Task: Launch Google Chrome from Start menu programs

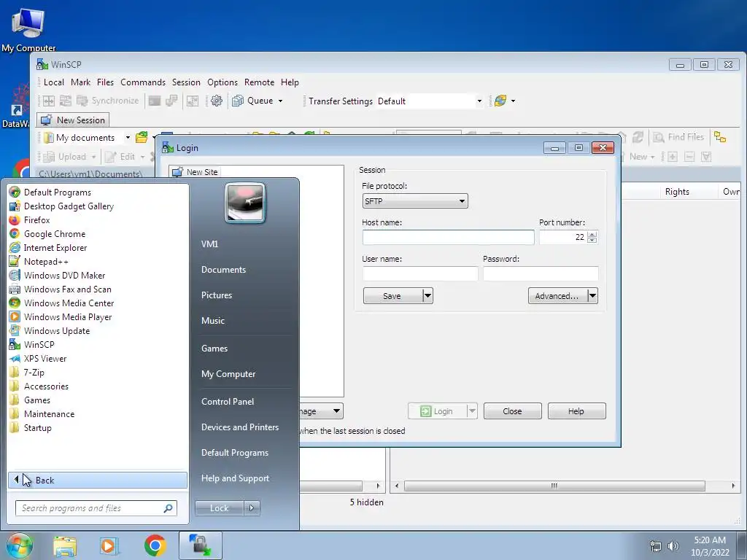Action: pyautogui.click(x=54, y=234)
